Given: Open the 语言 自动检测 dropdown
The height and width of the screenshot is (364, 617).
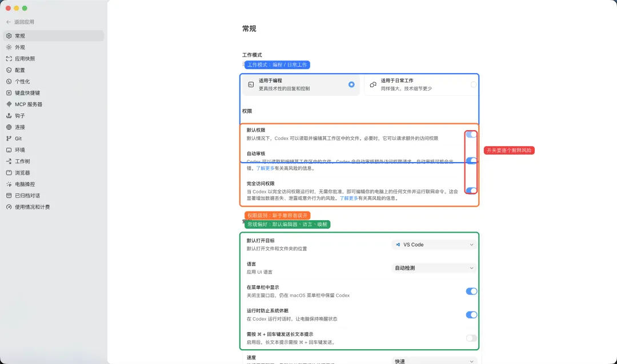Looking at the screenshot, I should point(434,268).
